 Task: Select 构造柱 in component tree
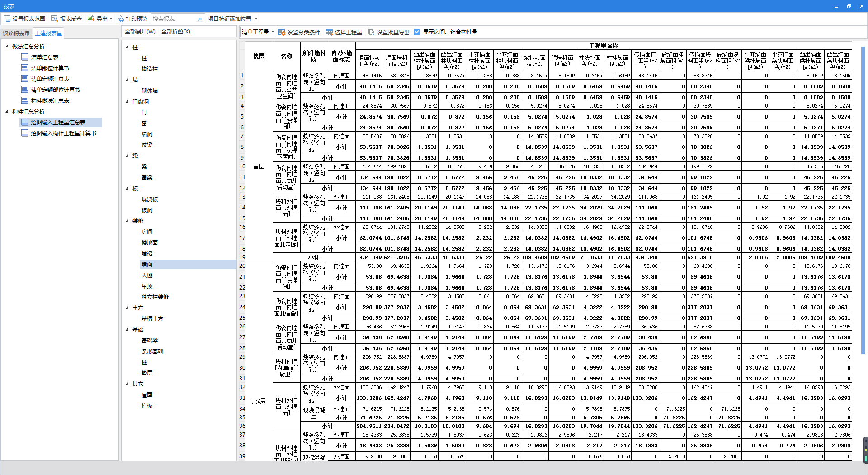(x=150, y=69)
